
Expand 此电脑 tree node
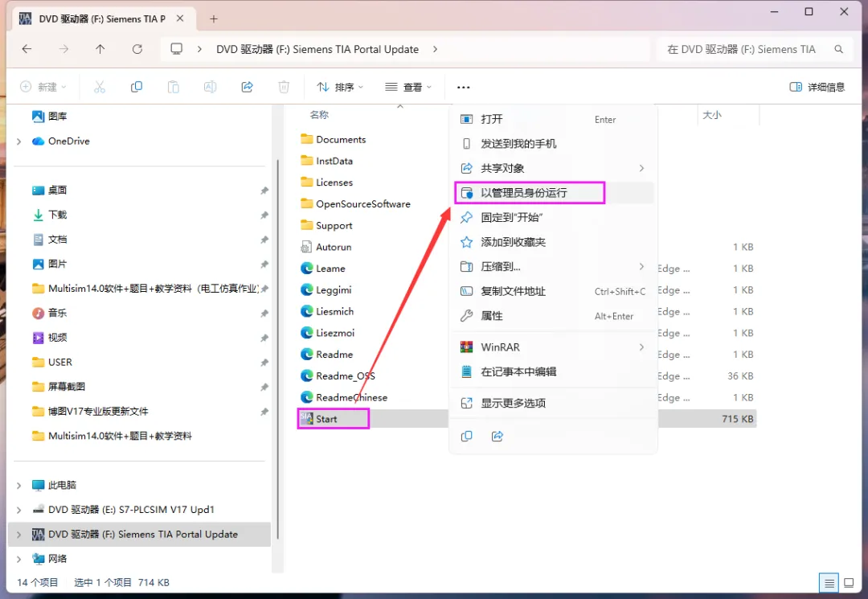18,486
